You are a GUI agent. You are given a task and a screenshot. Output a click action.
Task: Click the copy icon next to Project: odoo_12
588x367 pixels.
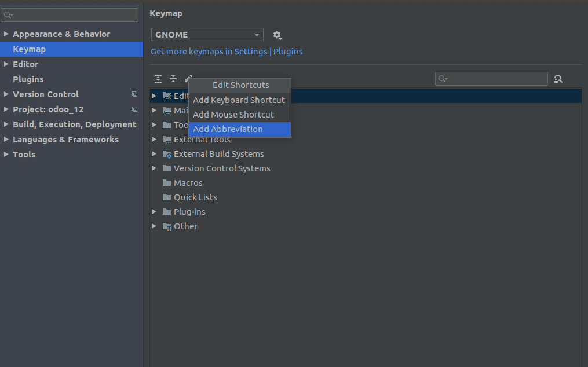point(134,109)
